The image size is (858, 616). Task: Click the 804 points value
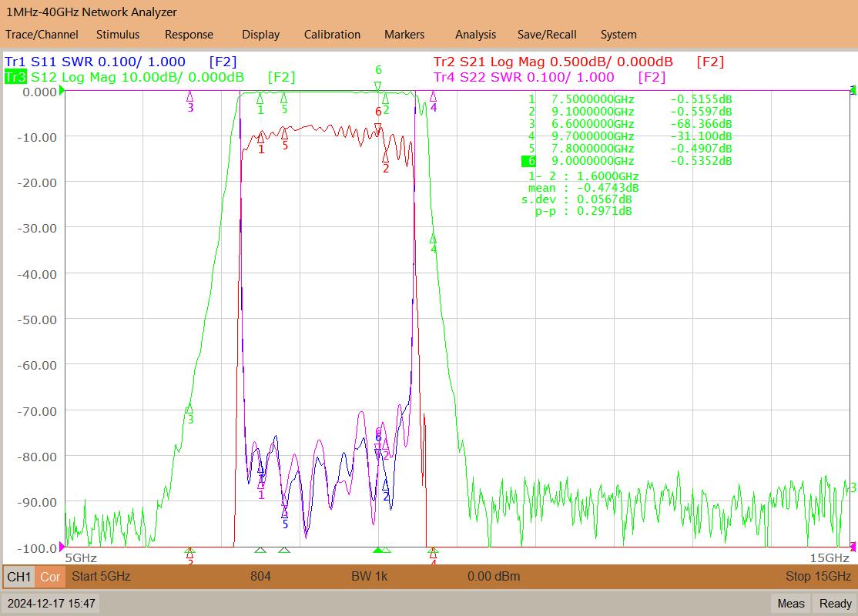260,576
